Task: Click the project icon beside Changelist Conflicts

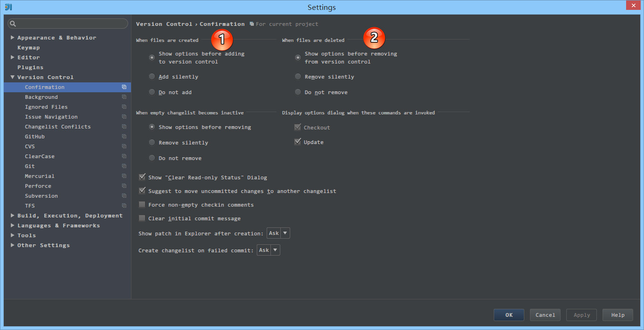Action: [x=124, y=127]
